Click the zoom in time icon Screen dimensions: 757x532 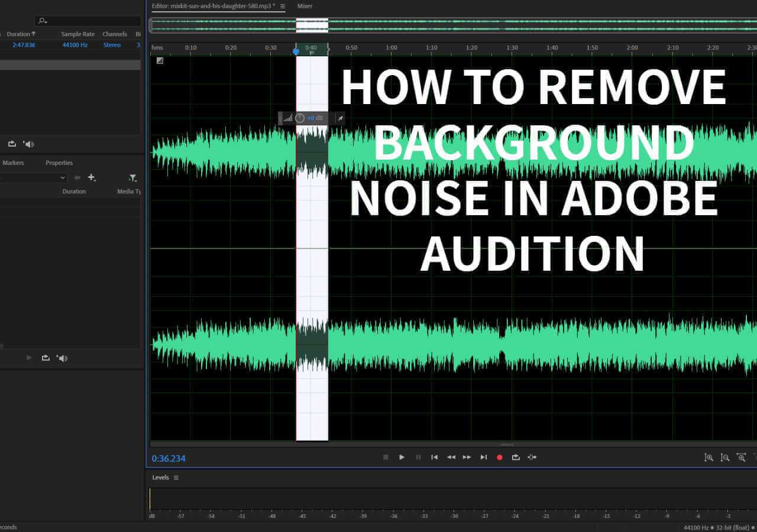point(741,458)
